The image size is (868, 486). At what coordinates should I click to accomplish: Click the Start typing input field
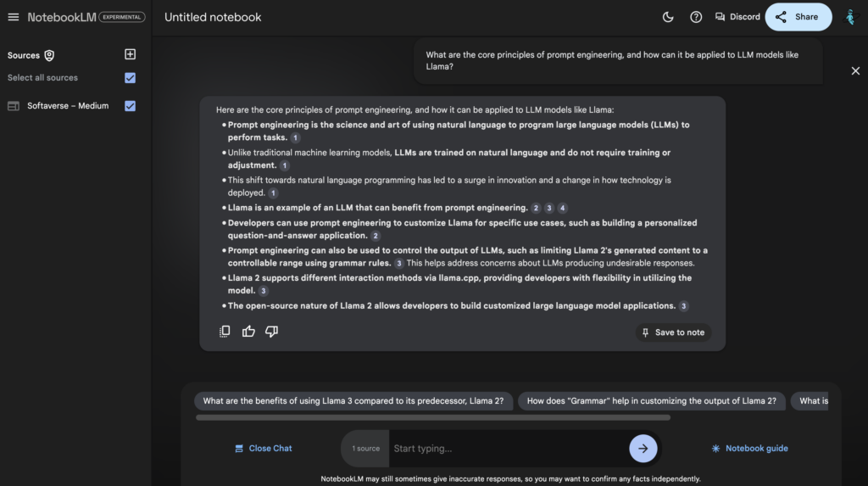click(x=507, y=449)
